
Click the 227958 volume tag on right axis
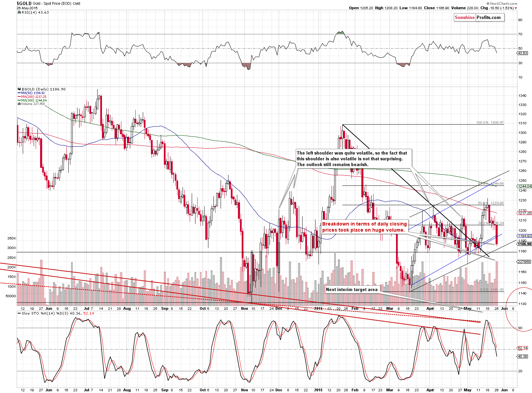pos(524,262)
